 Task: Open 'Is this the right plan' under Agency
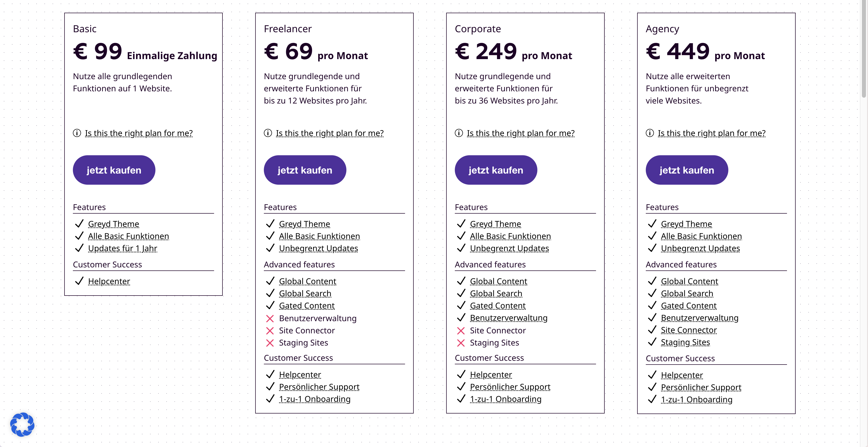712,133
